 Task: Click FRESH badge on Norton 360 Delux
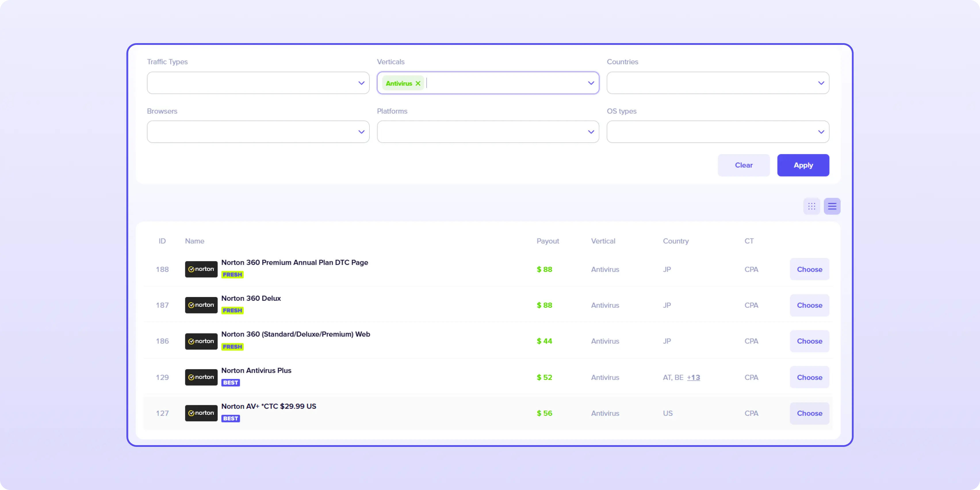[x=232, y=311]
